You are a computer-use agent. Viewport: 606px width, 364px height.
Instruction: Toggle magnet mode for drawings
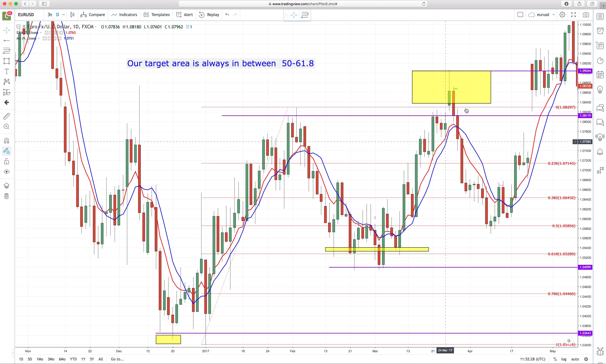coord(7,141)
